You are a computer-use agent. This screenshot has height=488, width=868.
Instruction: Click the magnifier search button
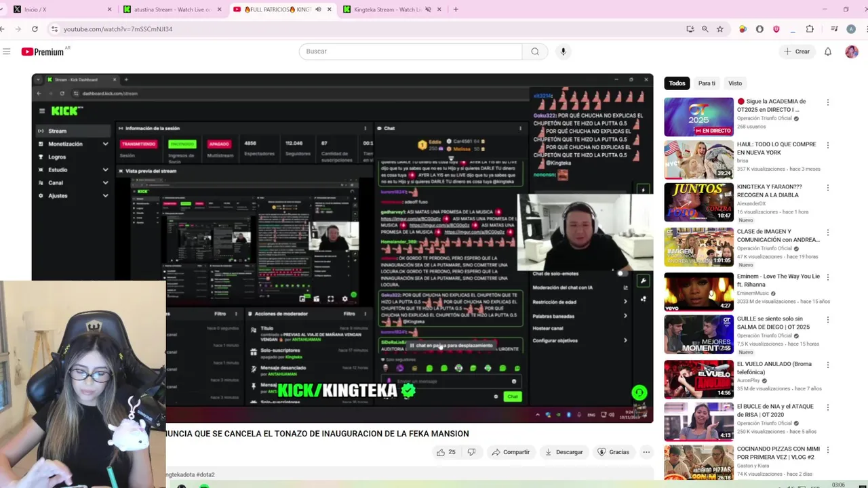click(535, 52)
